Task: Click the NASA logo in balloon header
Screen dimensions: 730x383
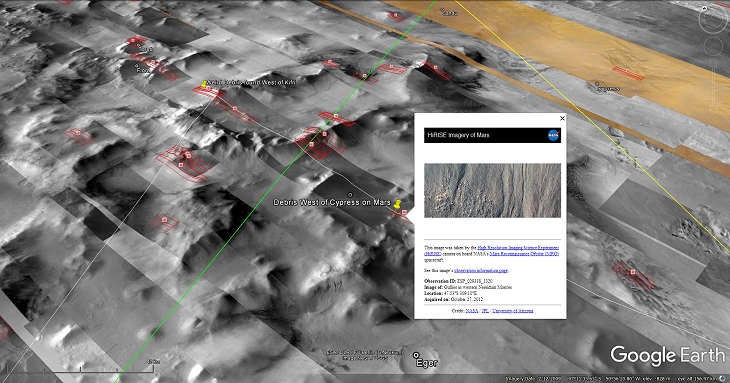Action: tap(553, 135)
